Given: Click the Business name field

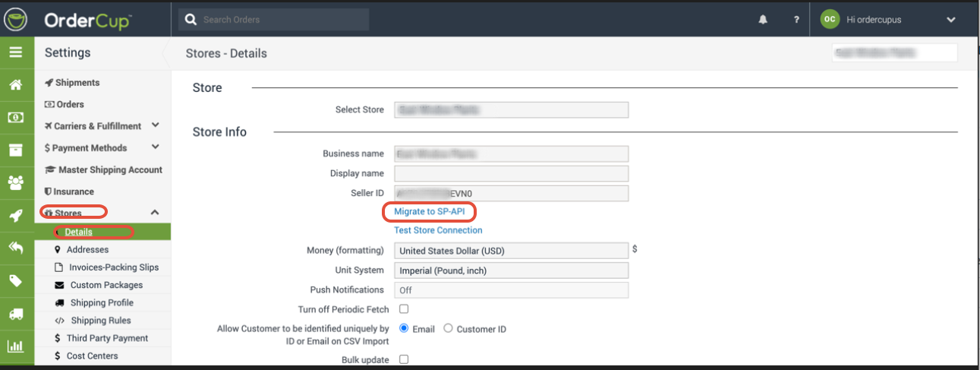Looking at the screenshot, I should (x=511, y=153).
